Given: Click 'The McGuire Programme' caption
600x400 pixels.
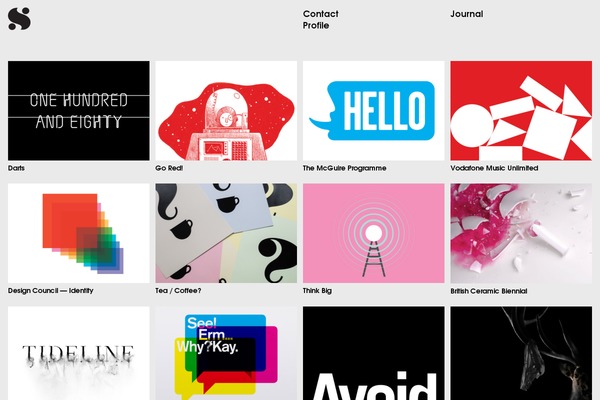Looking at the screenshot, I should [344, 168].
